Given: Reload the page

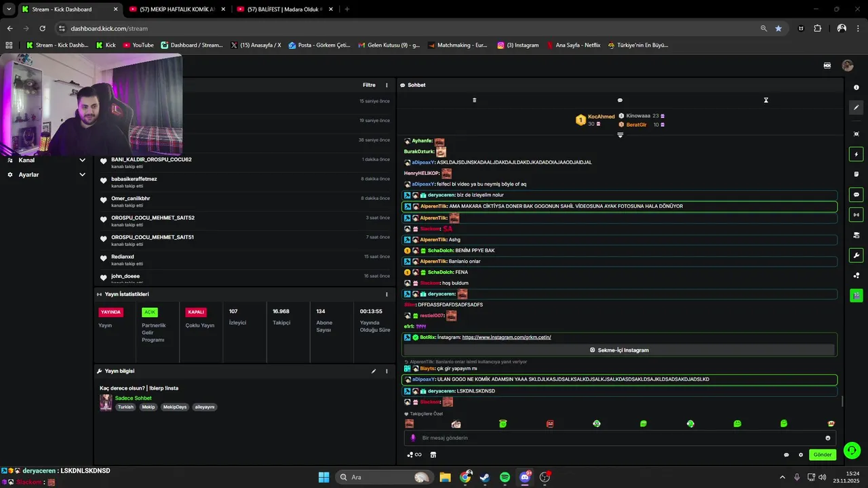Looking at the screenshot, I should coord(43,28).
